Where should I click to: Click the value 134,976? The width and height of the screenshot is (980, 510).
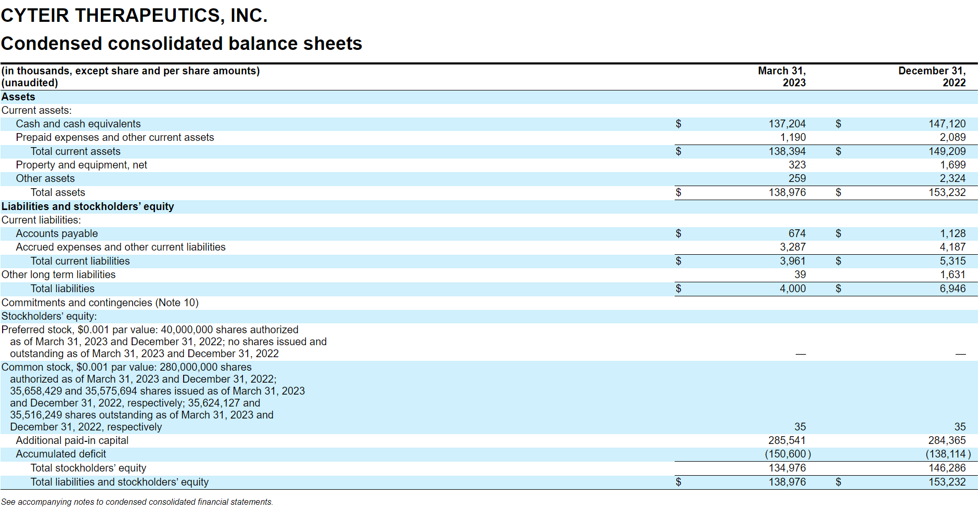point(787,468)
